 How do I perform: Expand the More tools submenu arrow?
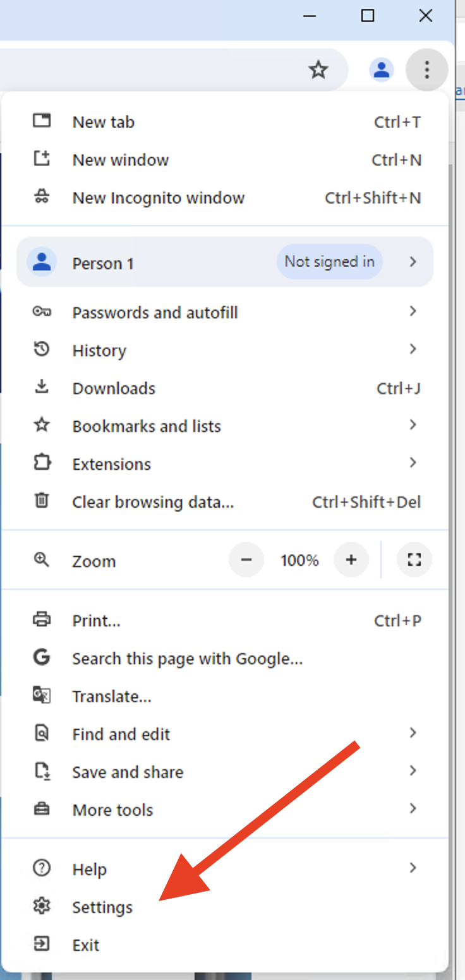coord(413,809)
